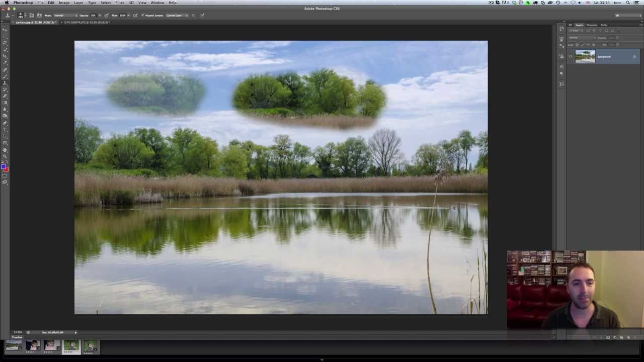Reset to default foreground and background colors
Image resolution: width=644 pixels, height=362 pixels.
pos(2,161)
